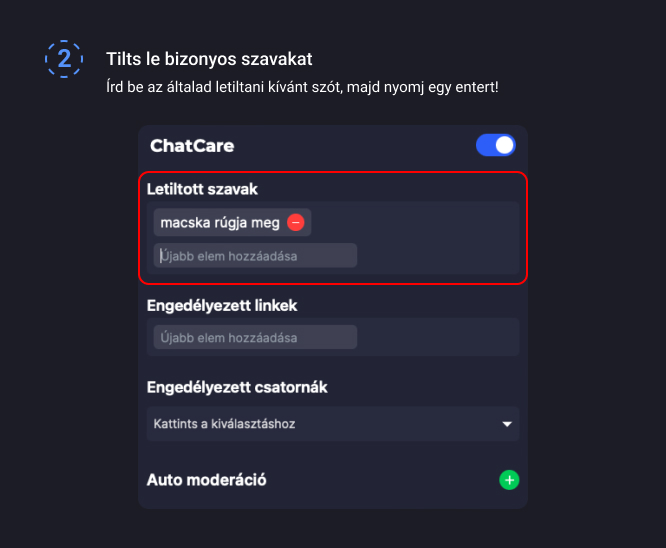Viewport: 666px width, 548px height.
Task: Focus the Engedélyezett linkek new item field
Action: click(256, 338)
